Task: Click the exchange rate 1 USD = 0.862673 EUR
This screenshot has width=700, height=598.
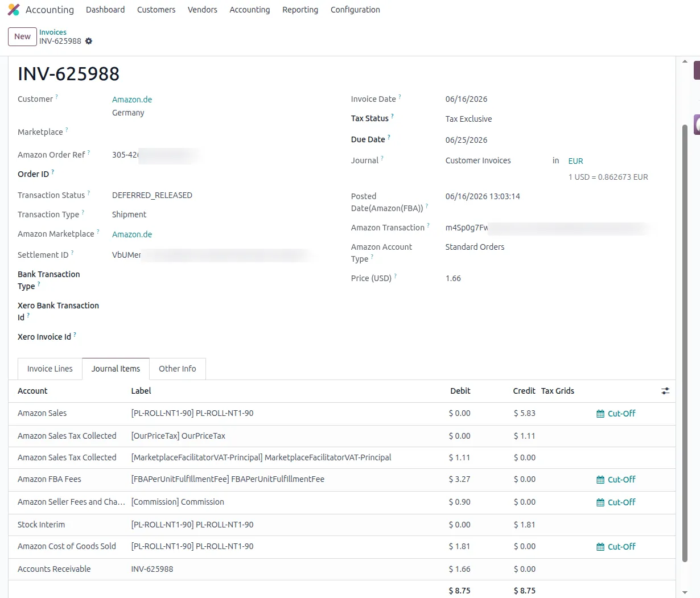Action: tap(608, 177)
